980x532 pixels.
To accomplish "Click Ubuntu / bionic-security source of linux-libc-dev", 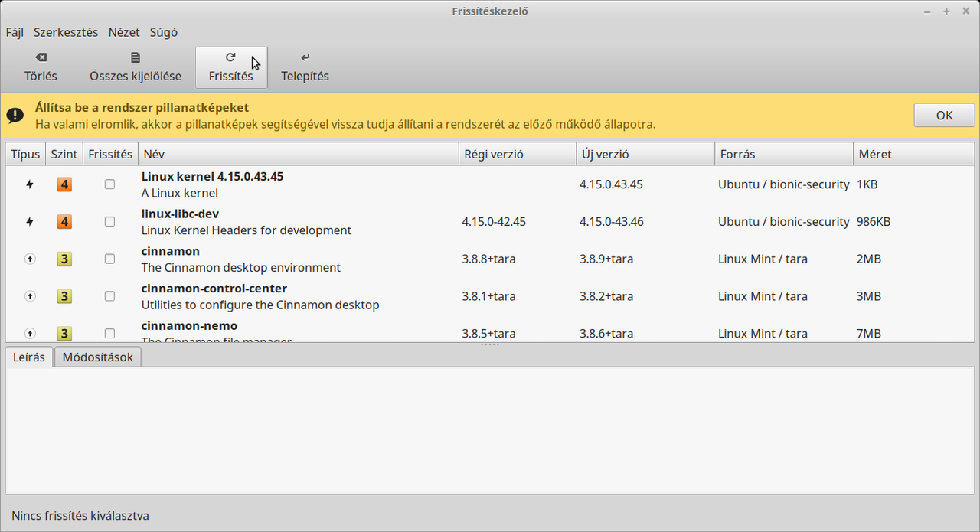I will point(784,222).
